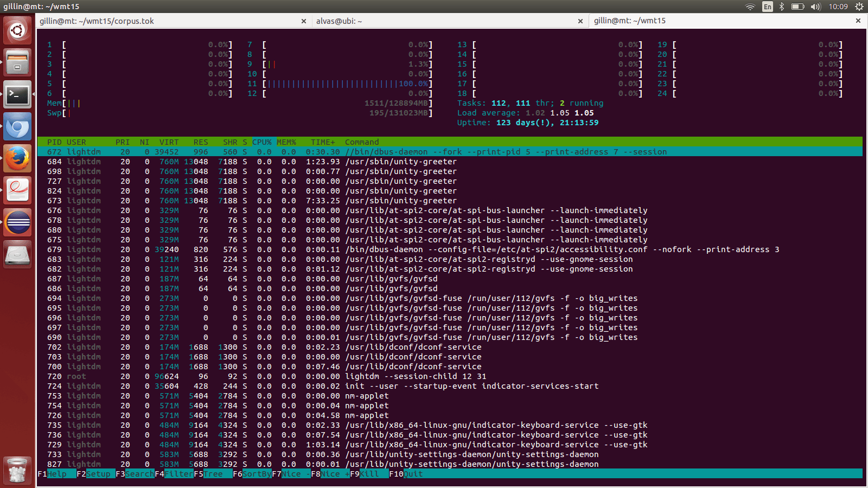
Task: Select process 684 unity-greeter row
Action: click(450, 162)
